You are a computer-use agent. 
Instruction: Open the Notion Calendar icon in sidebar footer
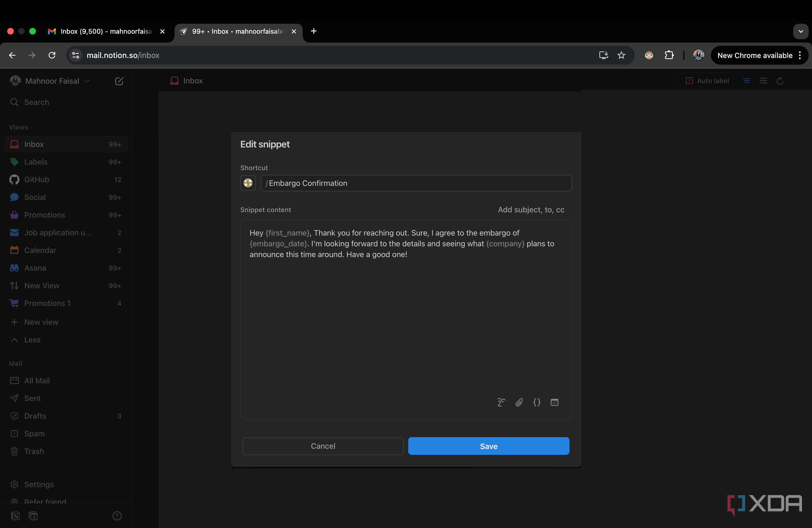(x=33, y=516)
